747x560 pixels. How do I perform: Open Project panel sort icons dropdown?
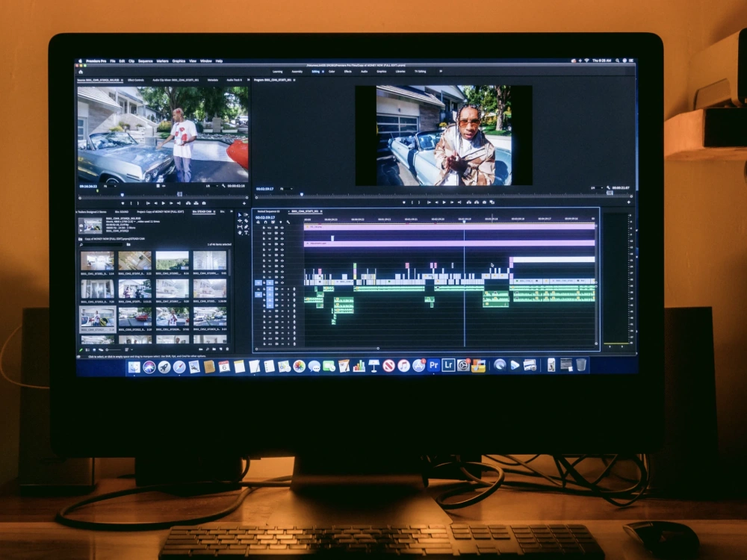pos(128,349)
